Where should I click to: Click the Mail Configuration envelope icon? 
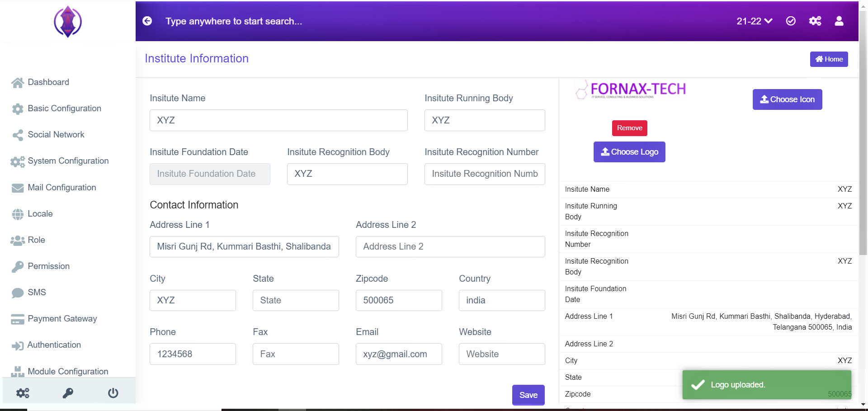tap(18, 188)
